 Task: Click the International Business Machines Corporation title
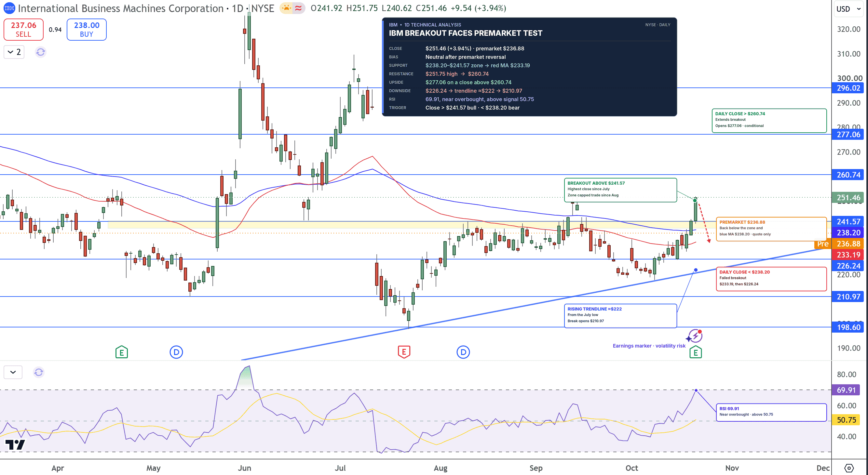pos(121,8)
